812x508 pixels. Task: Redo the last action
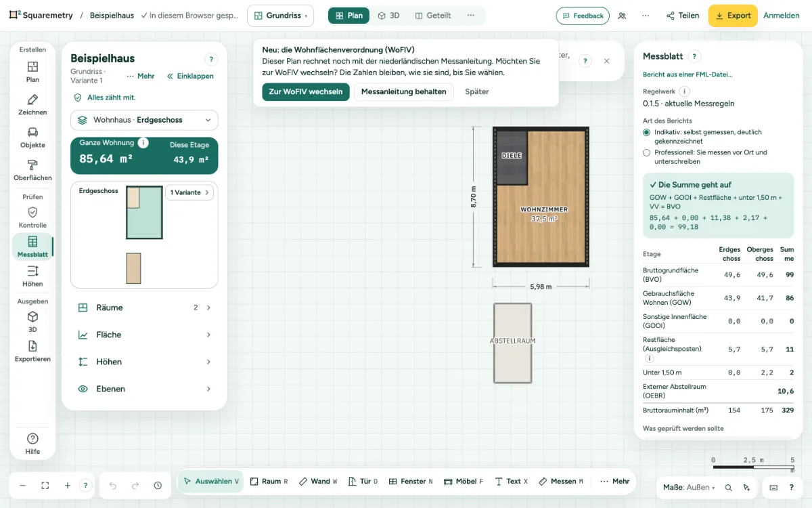point(135,486)
